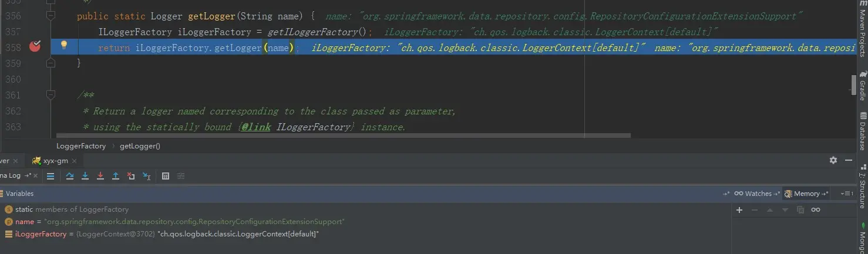
Task: Select static members of LoggerFactory row
Action: point(364,209)
